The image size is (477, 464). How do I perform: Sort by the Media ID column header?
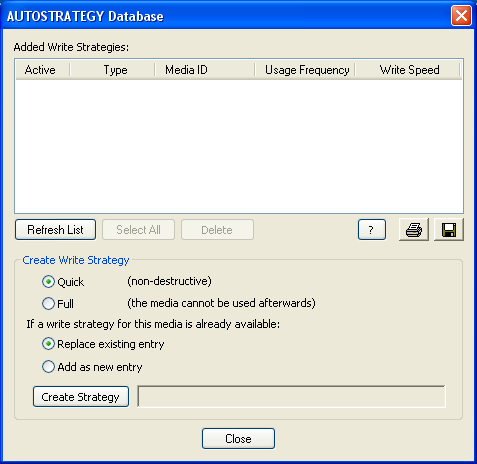pyautogui.click(x=205, y=70)
